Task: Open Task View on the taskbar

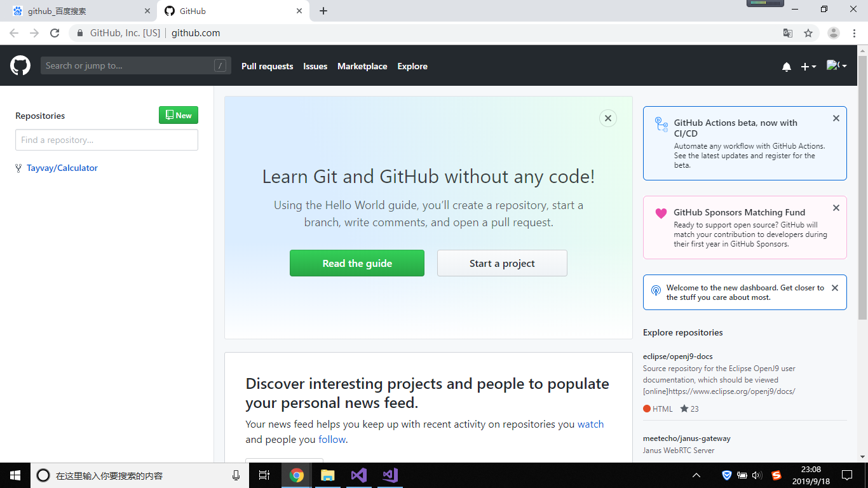Action: click(264, 475)
